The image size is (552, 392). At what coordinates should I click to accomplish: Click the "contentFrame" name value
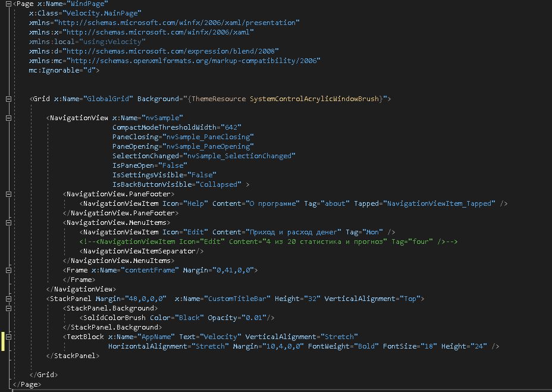(150, 270)
